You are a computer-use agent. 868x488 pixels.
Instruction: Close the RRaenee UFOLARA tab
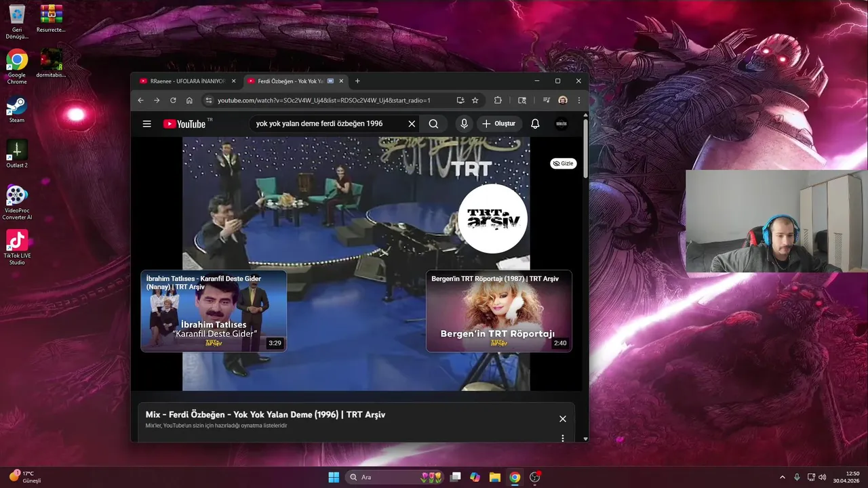coord(234,81)
